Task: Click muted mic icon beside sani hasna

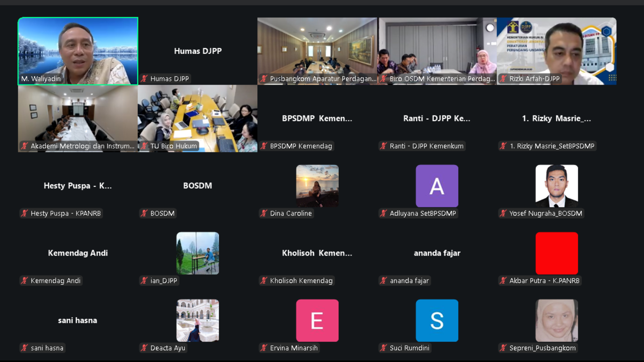Action: [x=24, y=348]
